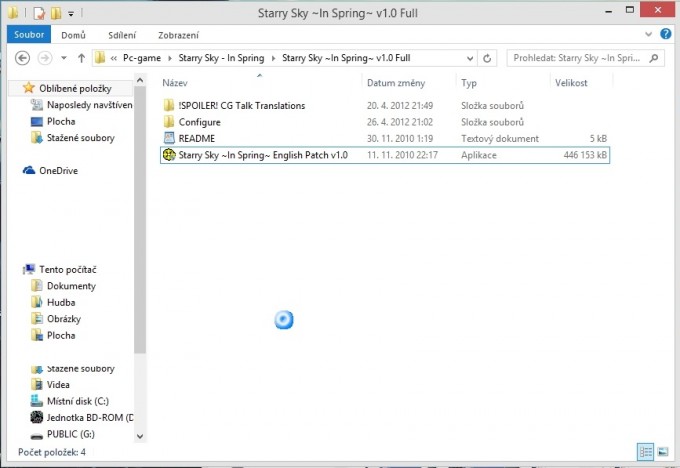Image resolution: width=680 pixels, height=468 pixels.
Task: Click the Configure folder icon
Action: (169, 121)
